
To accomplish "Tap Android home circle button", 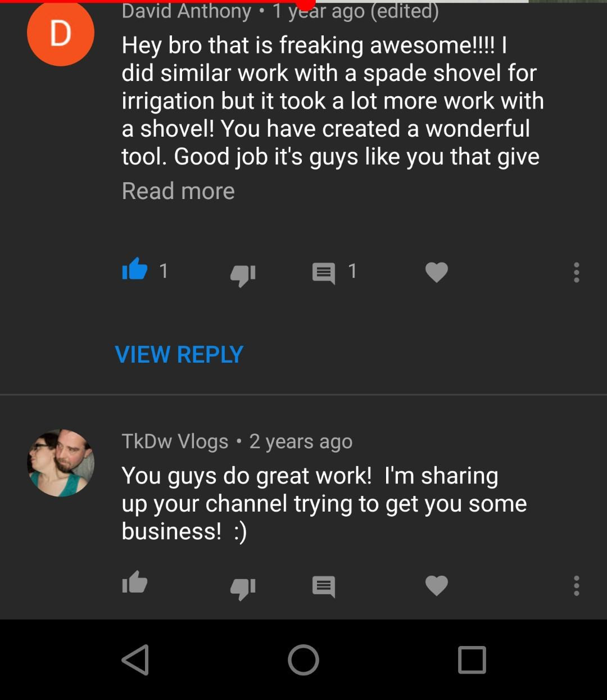I will (x=303, y=660).
